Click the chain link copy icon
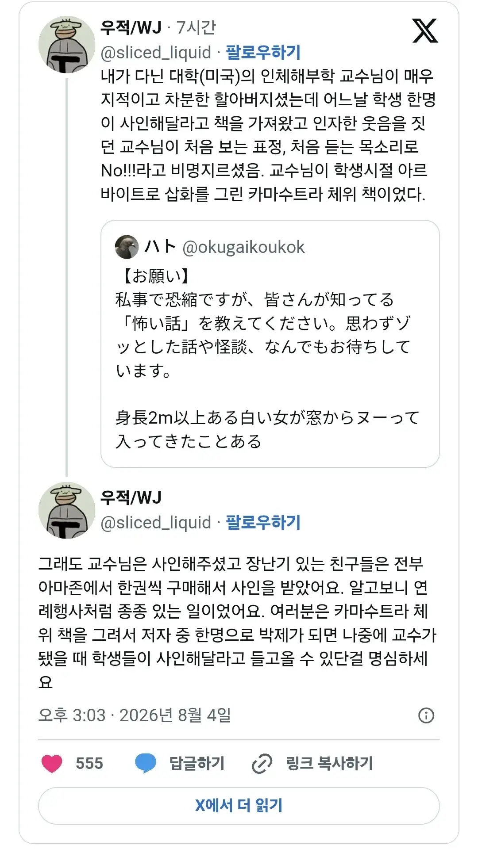The image size is (478, 868). click(x=262, y=764)
